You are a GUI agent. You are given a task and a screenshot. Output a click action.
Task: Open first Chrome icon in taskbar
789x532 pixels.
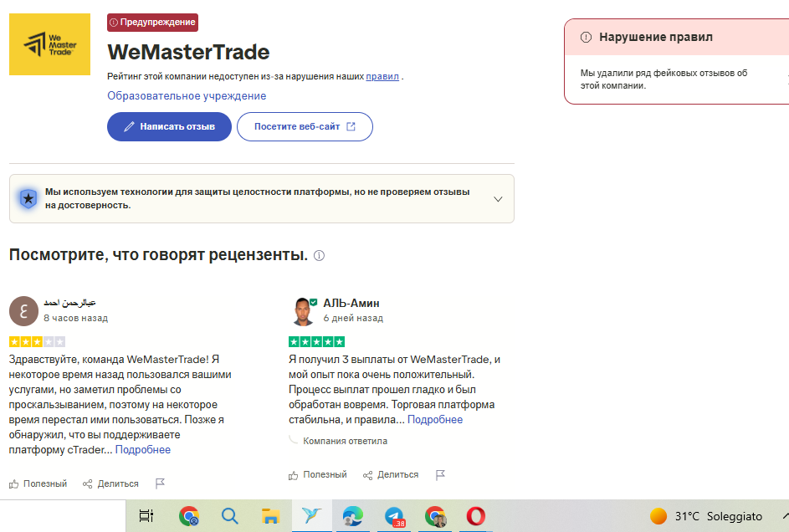click(x=189, y=516)
